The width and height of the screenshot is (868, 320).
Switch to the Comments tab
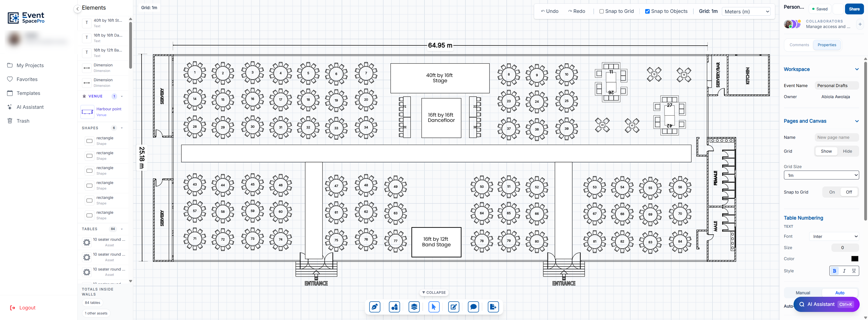pos(799,45)
